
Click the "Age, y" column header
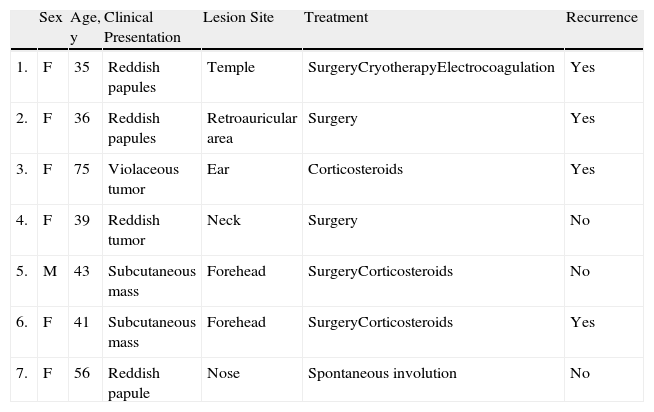pyautogui.click(x=84, y=27)
